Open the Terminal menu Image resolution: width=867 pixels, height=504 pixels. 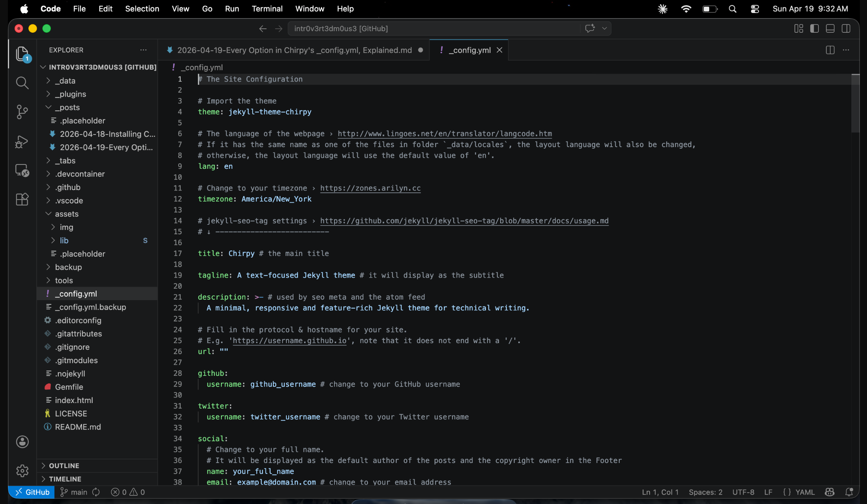point(267,9)
